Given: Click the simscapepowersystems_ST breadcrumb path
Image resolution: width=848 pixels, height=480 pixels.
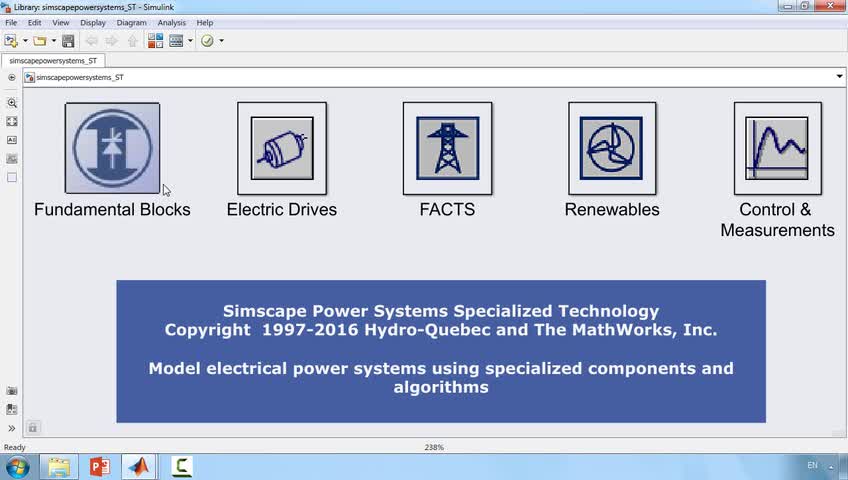Looking at the screenshot, I should (x=80, y=77).
